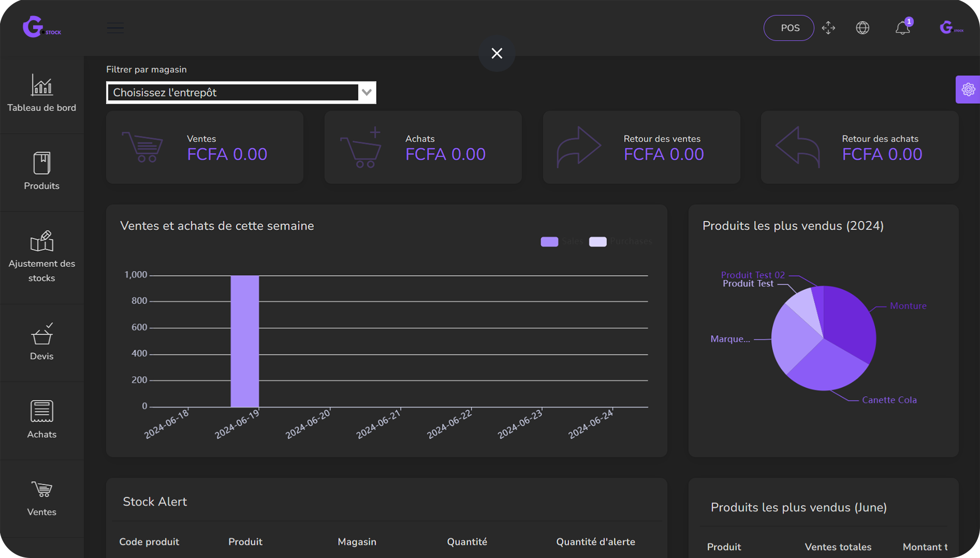Dismiss the overlay with the X button

tap(497, 53)
